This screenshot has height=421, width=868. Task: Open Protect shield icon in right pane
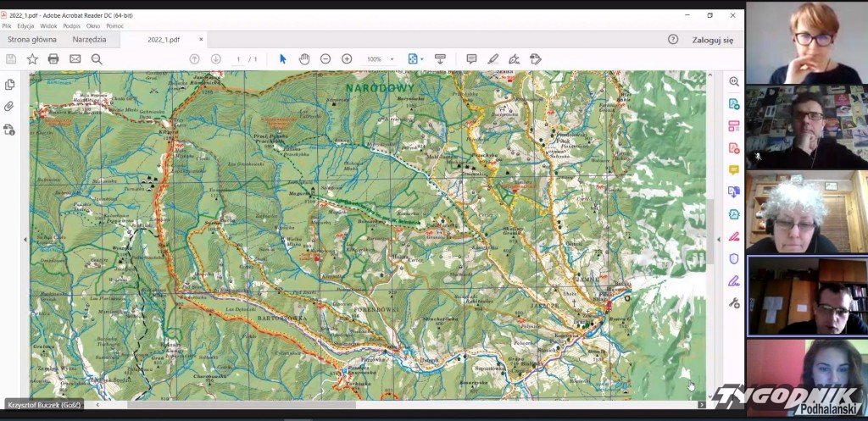734,258
